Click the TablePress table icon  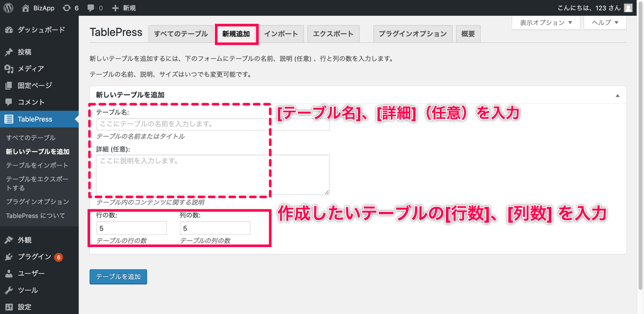point(9,119)
